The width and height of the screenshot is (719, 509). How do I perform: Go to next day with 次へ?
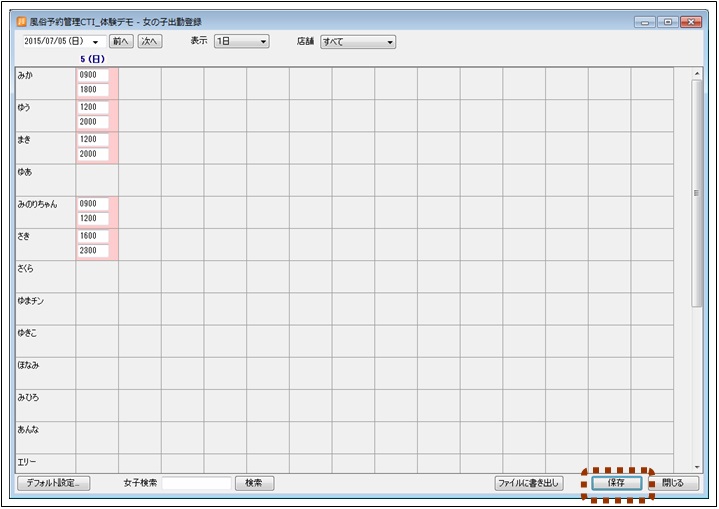tap(149, 42)
